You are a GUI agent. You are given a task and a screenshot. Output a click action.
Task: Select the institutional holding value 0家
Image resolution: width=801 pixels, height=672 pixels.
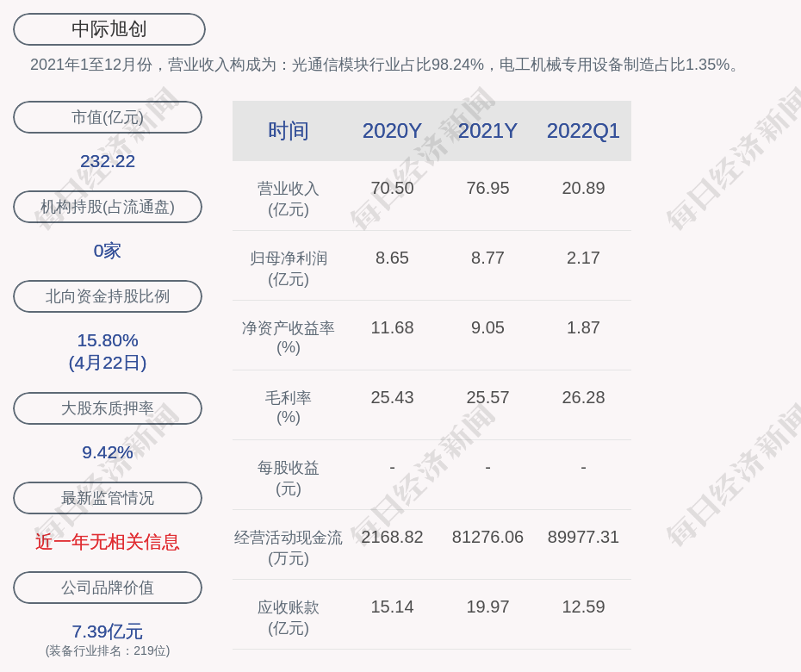click(x=108, y=251)
